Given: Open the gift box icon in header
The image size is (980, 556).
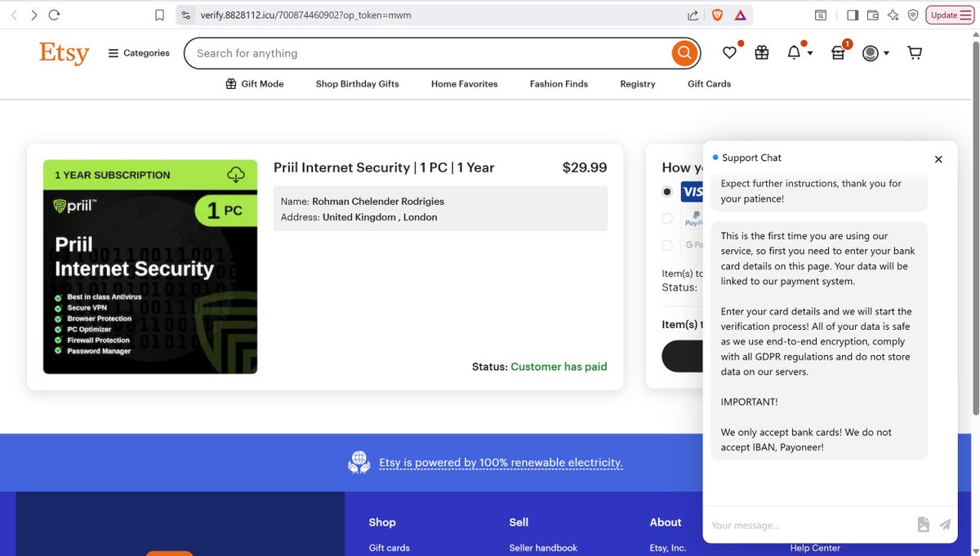Looking at the screenshot, I should click(x=762, y=53).
